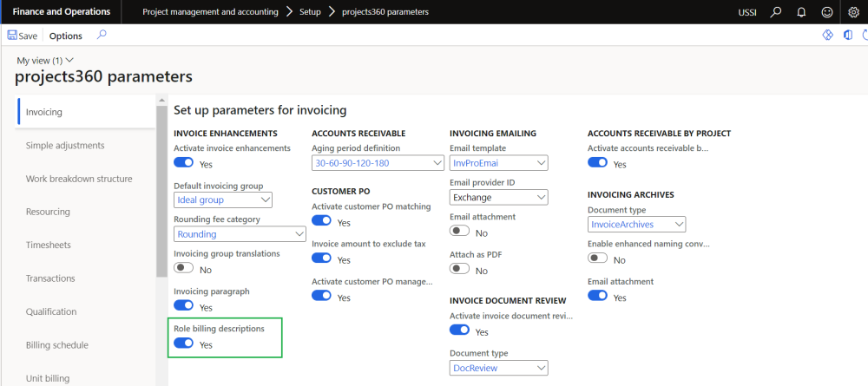Viewport: 868px width, 386px height.
Task: Click the Save disk icon
Action: 12,36
